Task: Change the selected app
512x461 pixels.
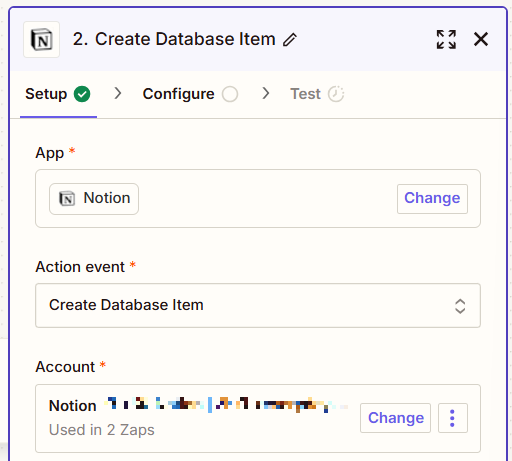Action: [x=432, y=199]
